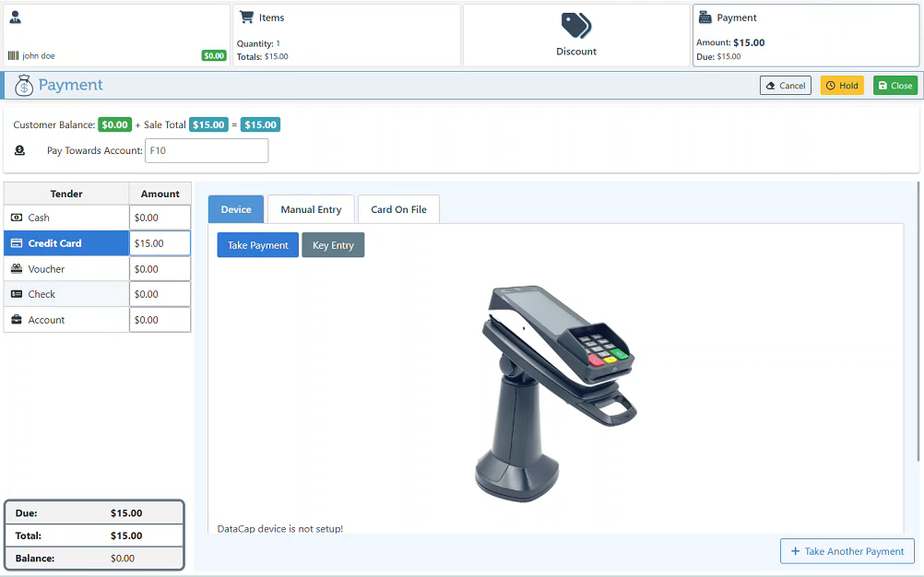
Task: Click the 'DataCap device is not setup!' message
Action: pos(280,529)
